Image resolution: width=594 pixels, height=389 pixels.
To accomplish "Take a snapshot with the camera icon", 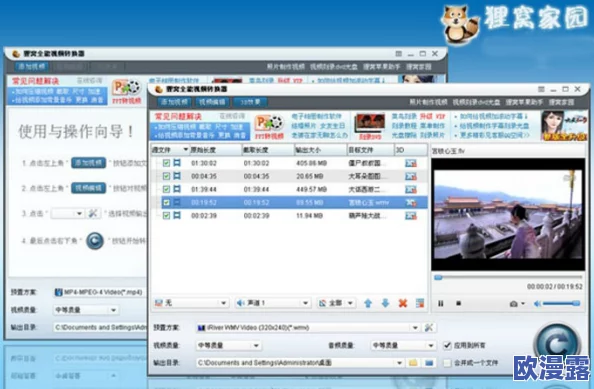I will coord(514,304).
